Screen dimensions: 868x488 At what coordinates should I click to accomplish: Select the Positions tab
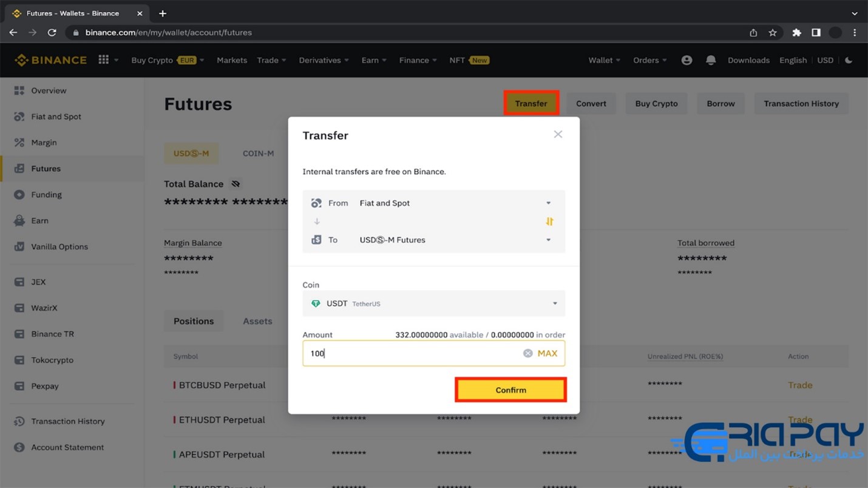(x=194, y=321)
